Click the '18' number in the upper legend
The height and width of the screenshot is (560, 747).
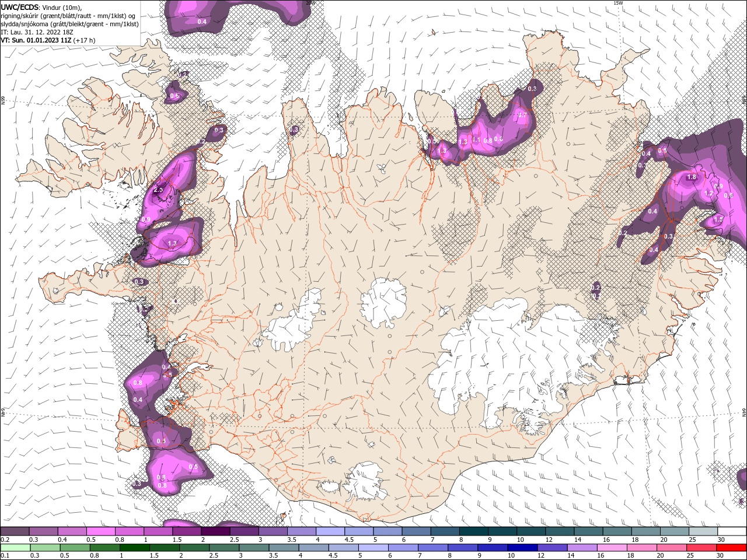point(636,540)
